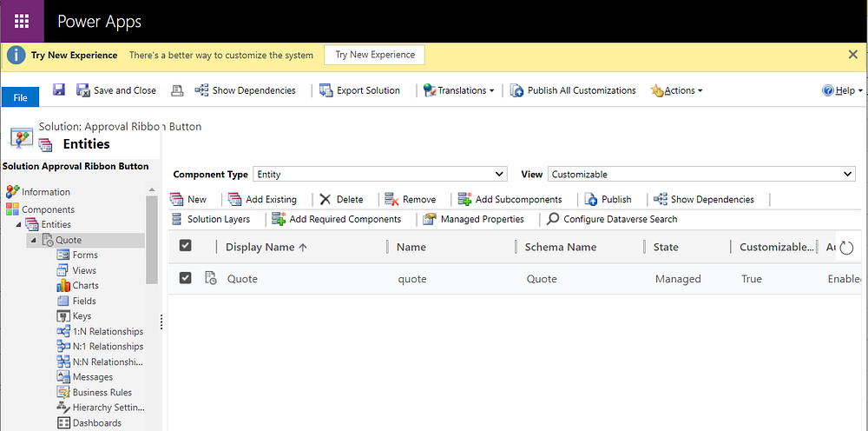Image resolution: width=868 pixels, height=431 pixels.
Task: Click Show Dependencies in the entity toolbar
Action: pos(704,199)
